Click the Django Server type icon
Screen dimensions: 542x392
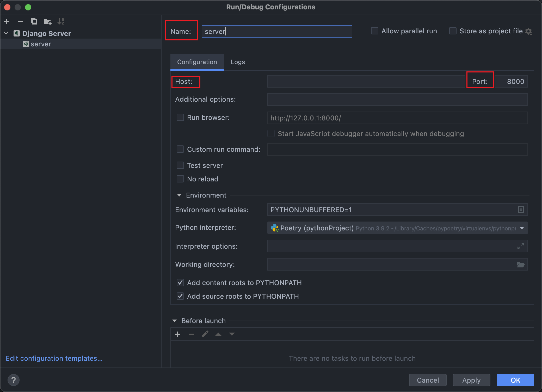[17, 33]
